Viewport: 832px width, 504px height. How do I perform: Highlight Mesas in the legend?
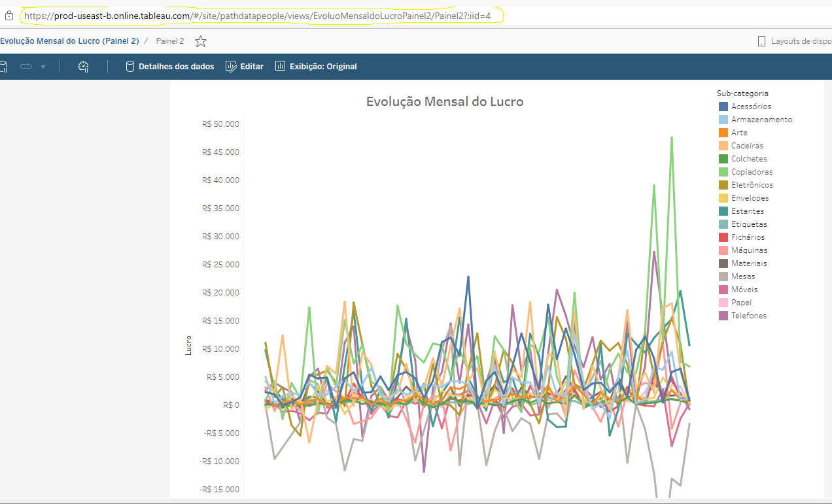click(743, 276)
